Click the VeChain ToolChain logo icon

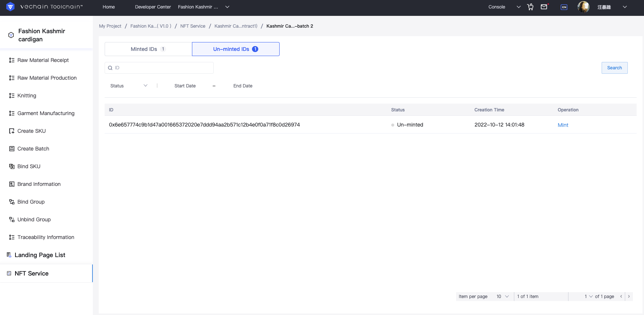(10, 7)
